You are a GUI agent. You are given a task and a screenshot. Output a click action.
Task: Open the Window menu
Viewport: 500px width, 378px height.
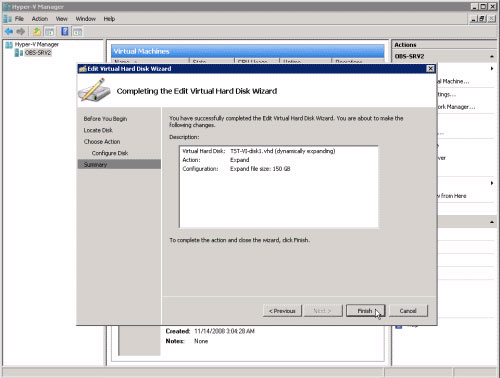point(86,19)
